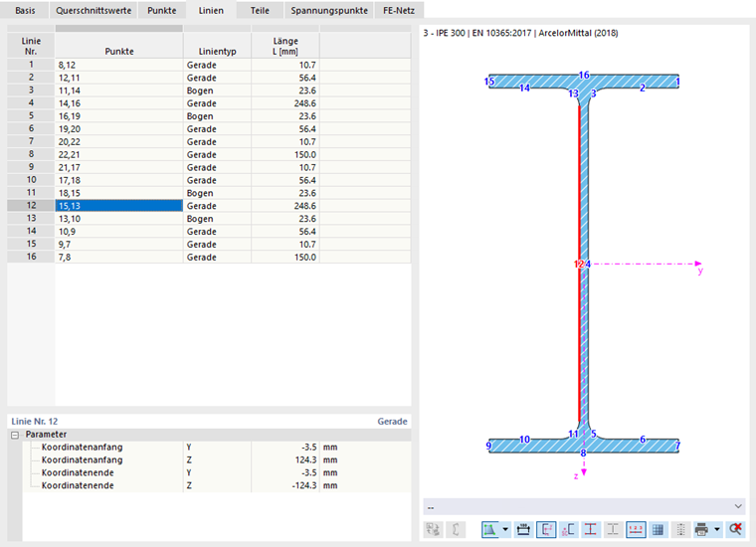
Task: Click the magnifier with red X icon
Action: point(735,530)
